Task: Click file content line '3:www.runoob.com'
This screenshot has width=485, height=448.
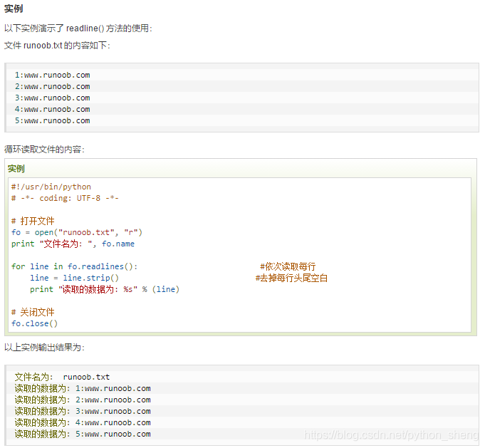Action: click(52, 98)
